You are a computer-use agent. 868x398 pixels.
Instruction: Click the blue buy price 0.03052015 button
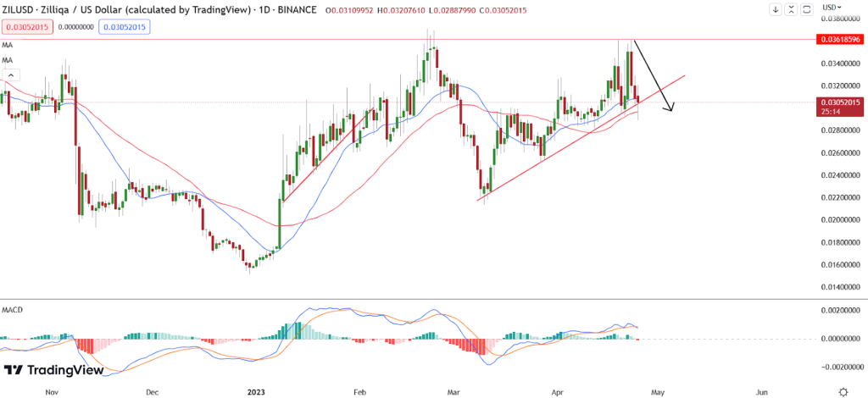[125, 26]
